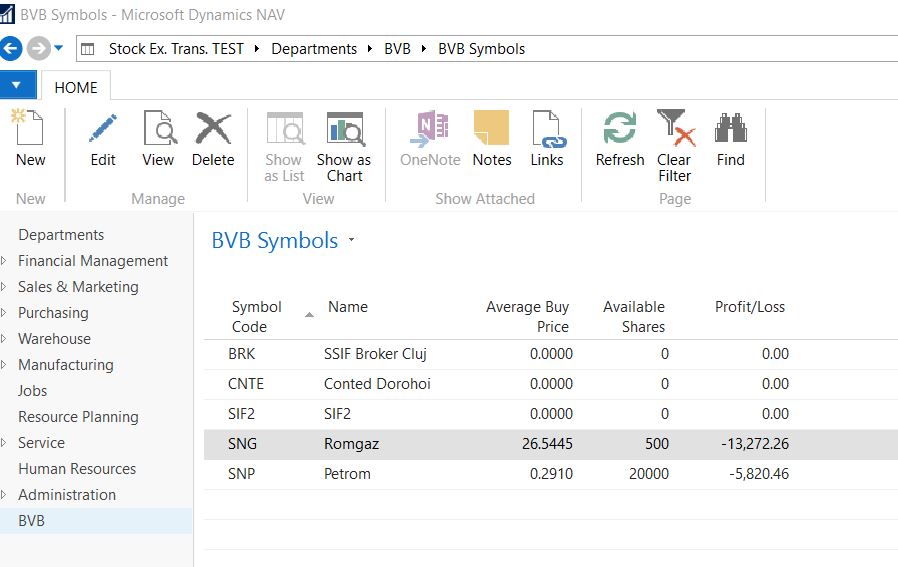Viewport: 898px width, 567px height.
Task: Click the New record icon
Action: pyautogui.click(x=27, y=127)
